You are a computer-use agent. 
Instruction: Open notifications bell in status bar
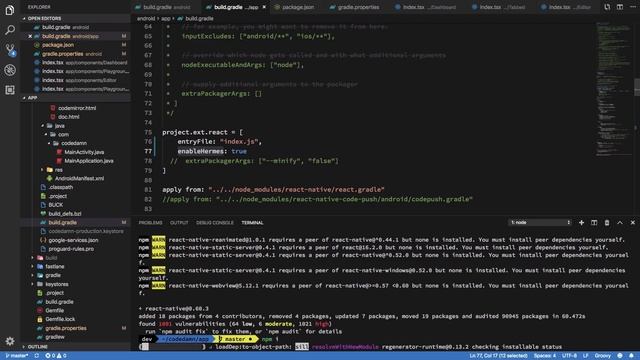pos(631,356)
